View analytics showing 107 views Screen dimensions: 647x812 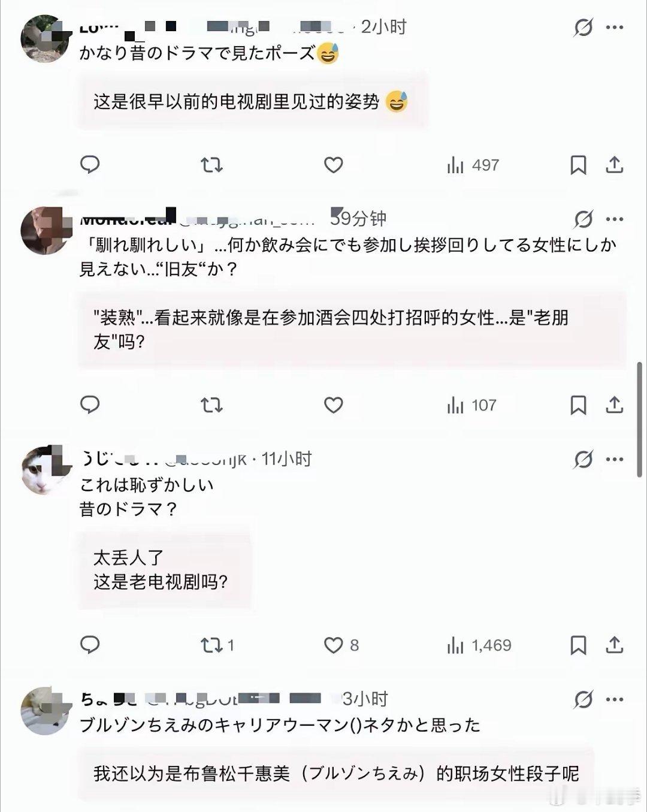[472, 406]
